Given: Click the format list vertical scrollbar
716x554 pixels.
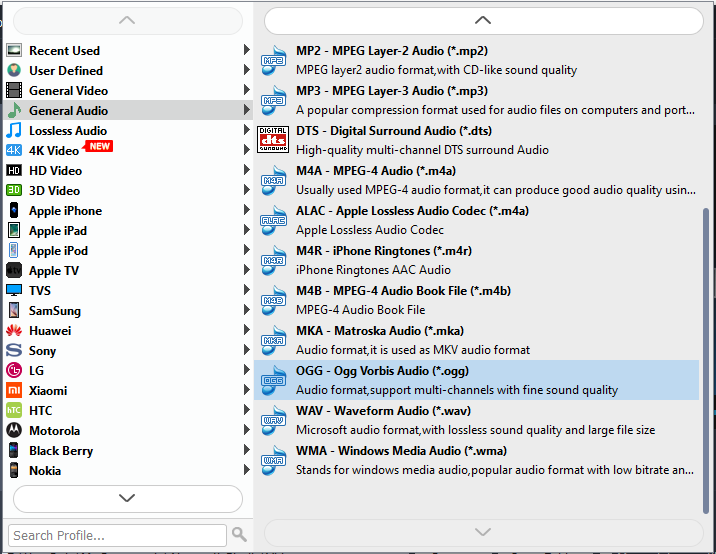Looking at the screenshot, I should [705, 361].
